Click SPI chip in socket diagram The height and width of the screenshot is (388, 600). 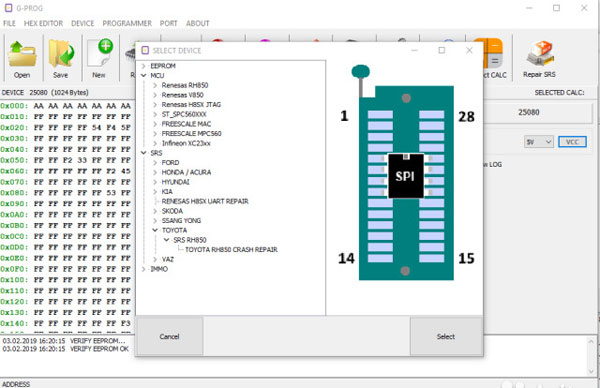[x=405, y=176]
